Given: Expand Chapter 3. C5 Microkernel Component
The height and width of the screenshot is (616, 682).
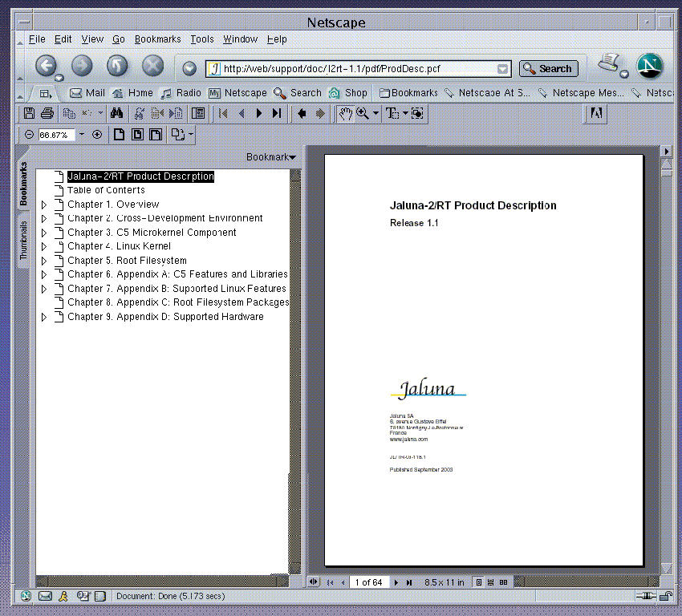Looking at the screenshot, I should 43,233.
